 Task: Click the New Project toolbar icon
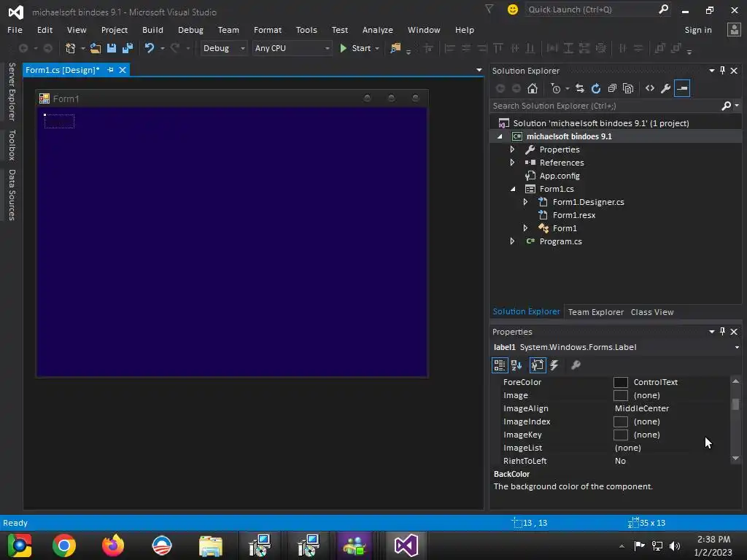pos(71,48)
